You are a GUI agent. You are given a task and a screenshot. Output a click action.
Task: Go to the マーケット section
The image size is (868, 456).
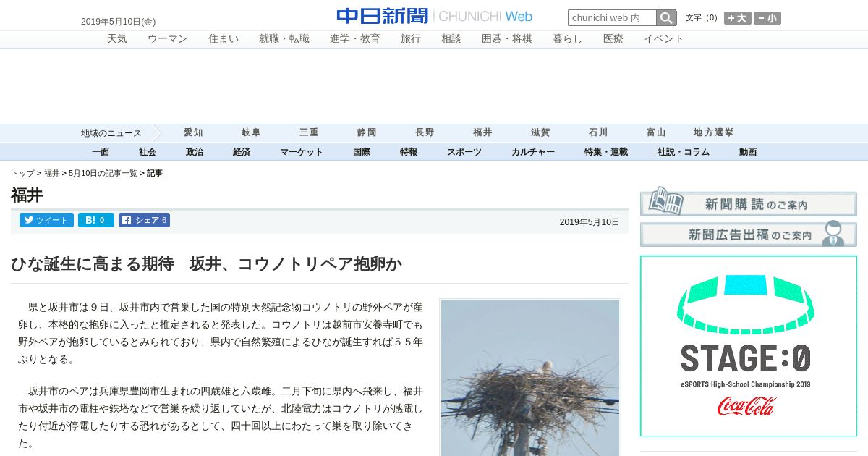coord(302,152)
